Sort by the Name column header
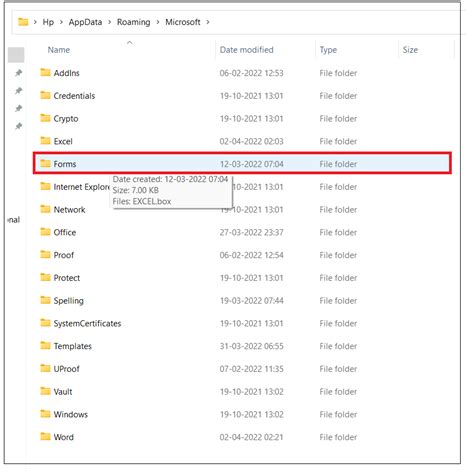Image resolution: width=474 pixels, height=474 pixels. pos(59,50)
